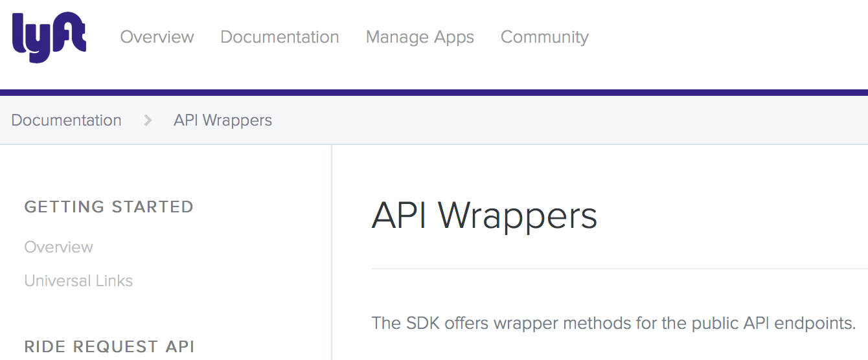Click the GETTING STARTED section heading
The image size is (868, 360).
pyautogui.click(x=109, y=207)
